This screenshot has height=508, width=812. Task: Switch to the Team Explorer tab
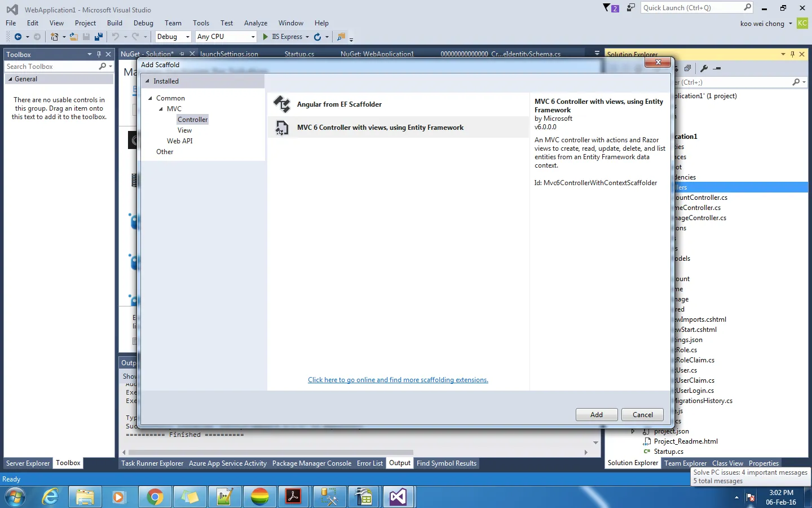click(x=685, y=463)
